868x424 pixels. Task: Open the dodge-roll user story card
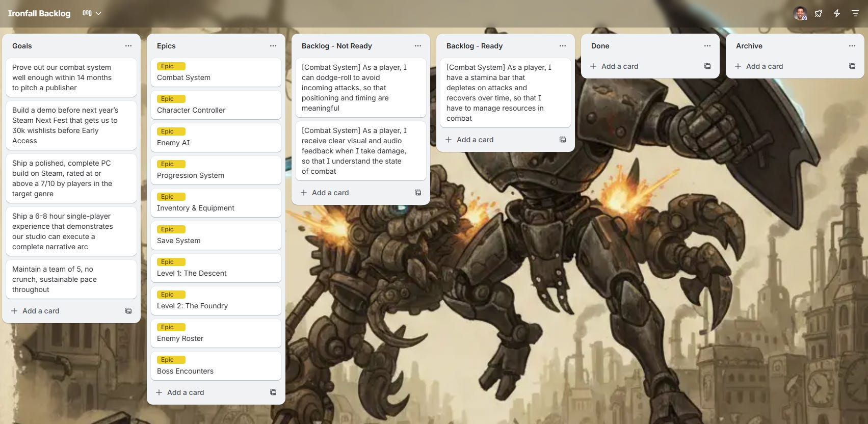pyautogui.click(x=361, y=88)
